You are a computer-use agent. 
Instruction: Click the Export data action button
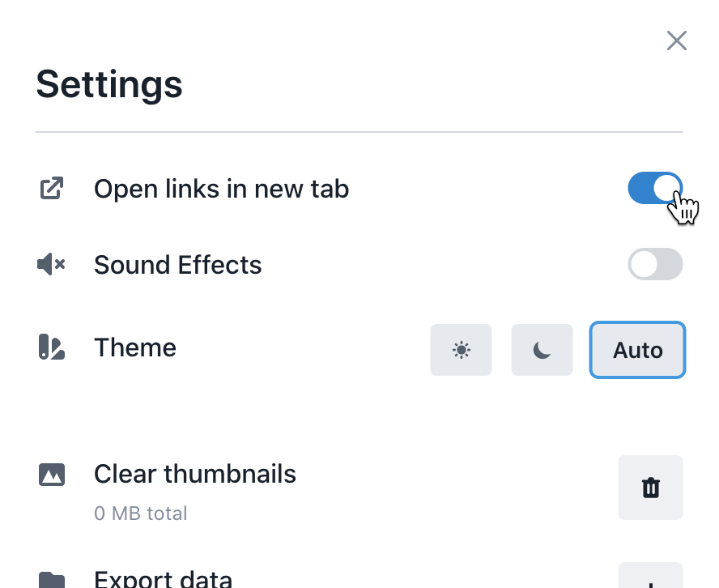click(650, 576)
